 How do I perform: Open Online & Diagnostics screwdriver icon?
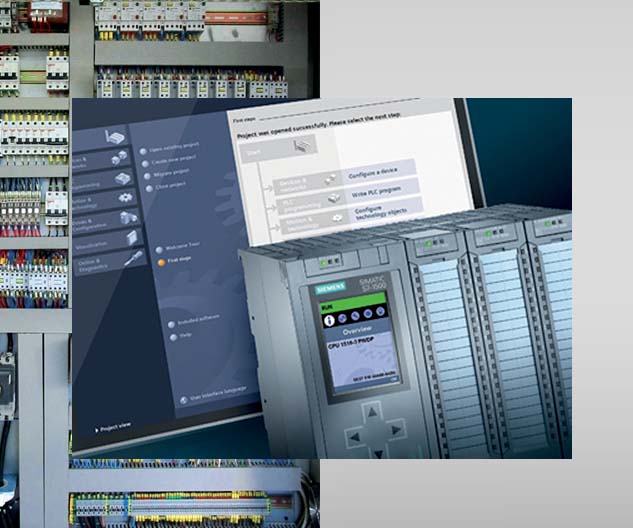coord(134,258)
